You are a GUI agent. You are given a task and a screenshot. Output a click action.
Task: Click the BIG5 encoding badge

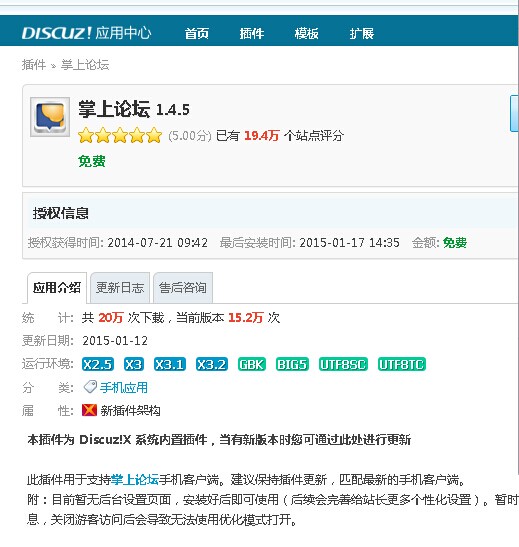292,364
